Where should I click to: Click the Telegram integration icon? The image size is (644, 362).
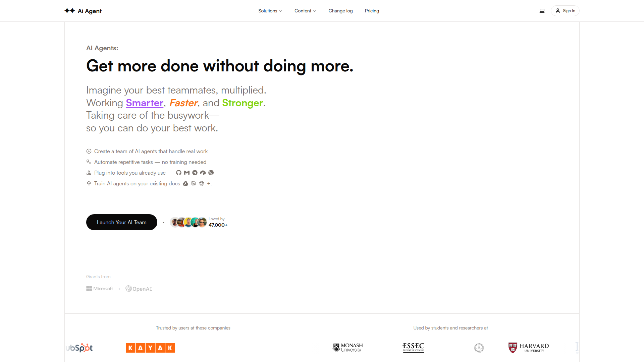pos(195,173)
